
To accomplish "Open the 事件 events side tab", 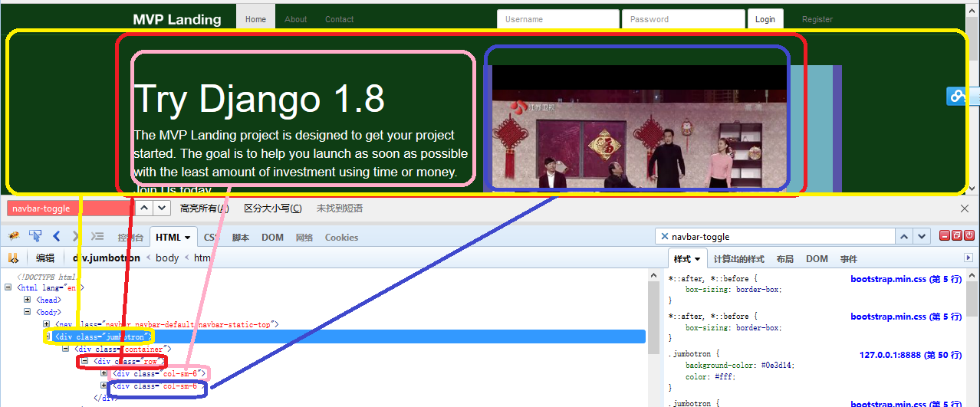I will pyautogui.click(x=849, y=259).
